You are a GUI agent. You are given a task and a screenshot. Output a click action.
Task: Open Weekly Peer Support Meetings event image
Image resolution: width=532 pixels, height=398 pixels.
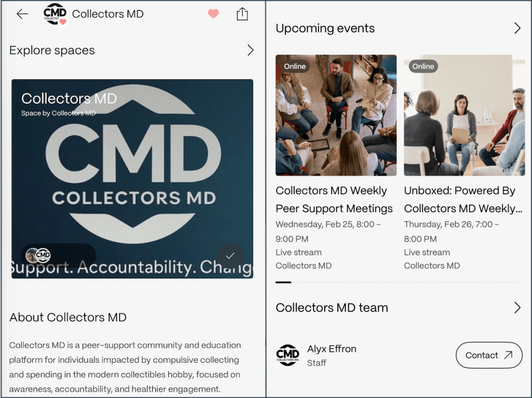coord(336,115)
